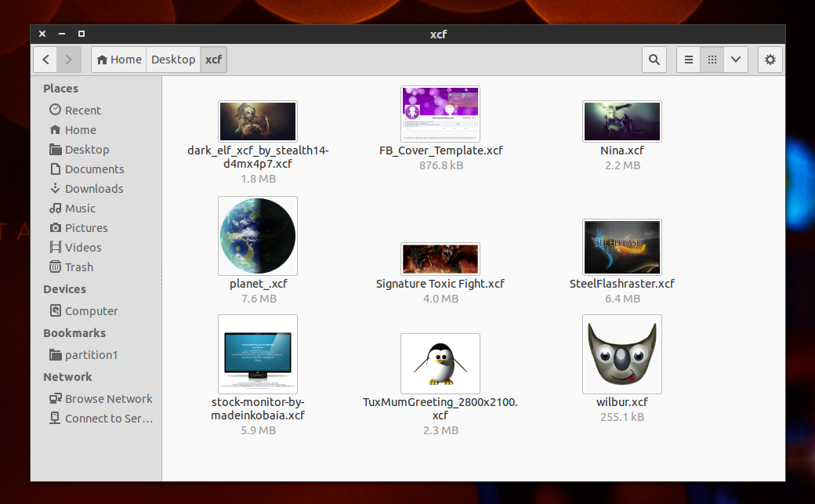Select Computer under Devices
815x504 pixels.
point(89,310)
